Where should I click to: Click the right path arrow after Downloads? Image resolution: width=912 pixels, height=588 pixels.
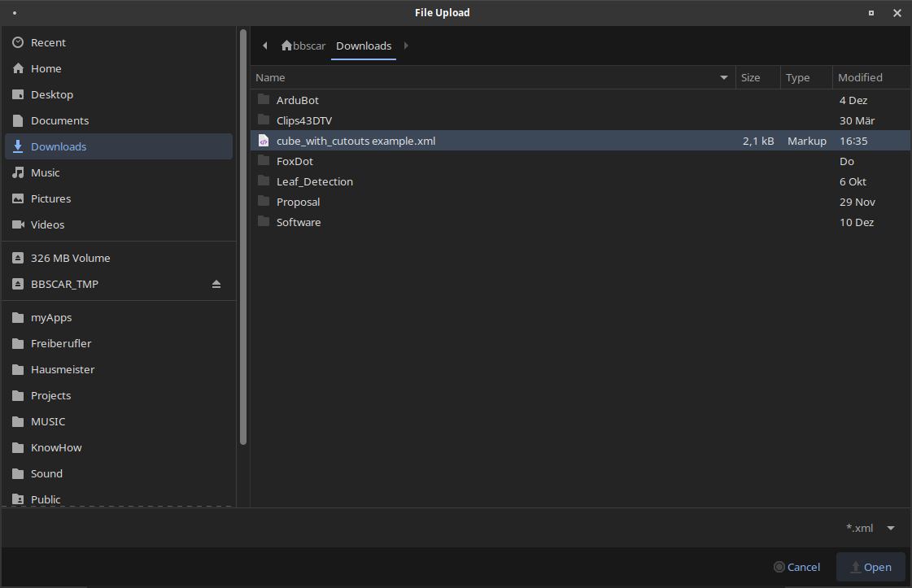point(406,46)
